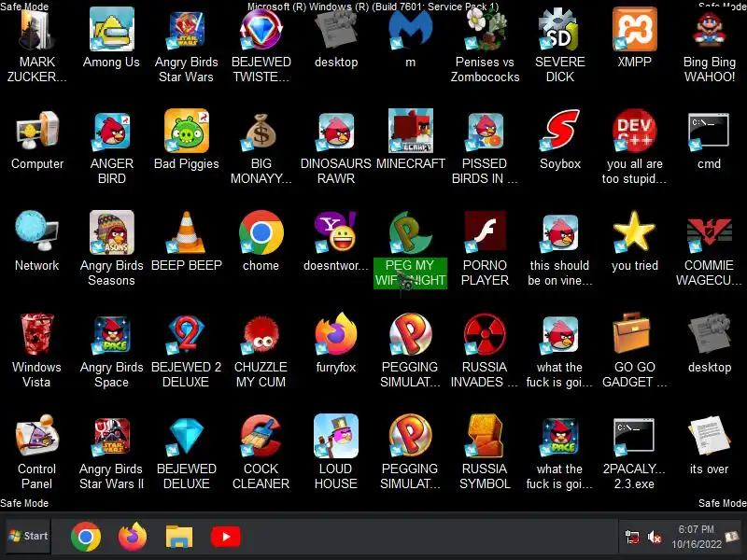Open the Control Panel desktop icon
Image resolution: width=747 pixels, height=560 pixels.
click(36, 436)
